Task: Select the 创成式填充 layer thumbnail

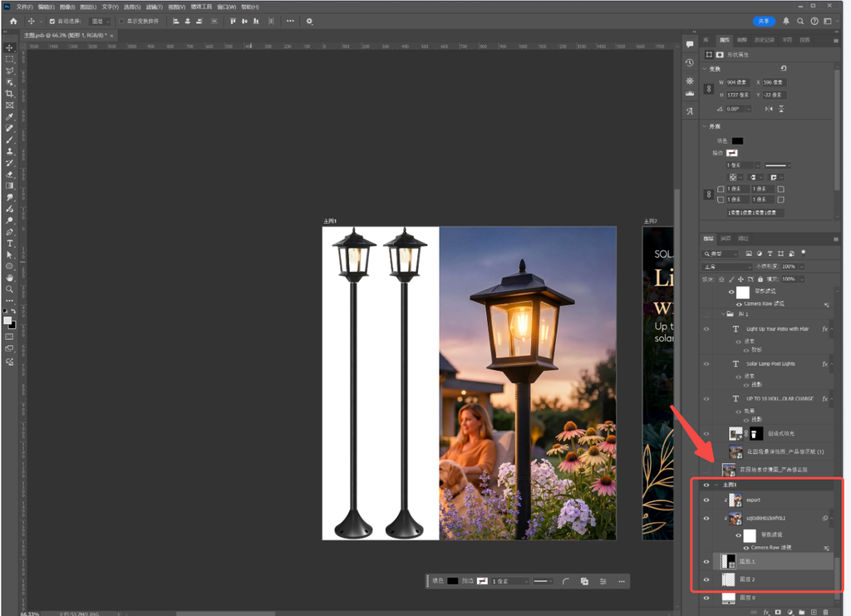Action: (x=735, y=433)
